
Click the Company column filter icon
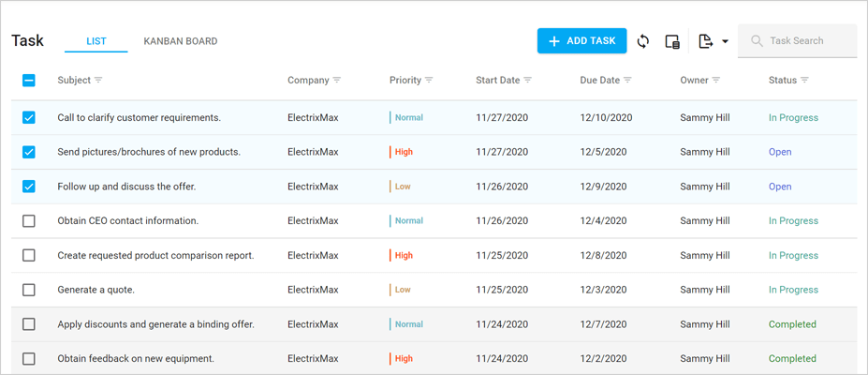point(337,81)
